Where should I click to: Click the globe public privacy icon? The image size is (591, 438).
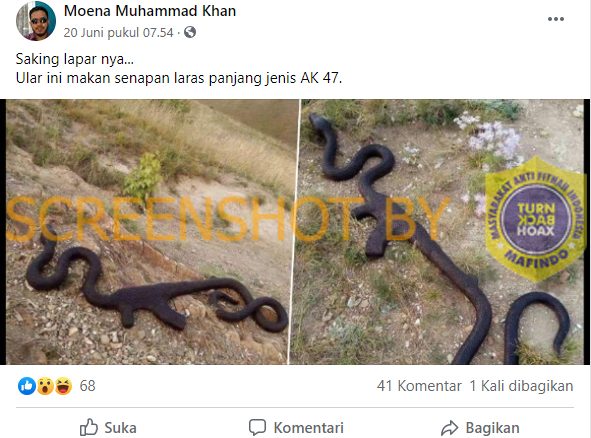tap(190, 32)
